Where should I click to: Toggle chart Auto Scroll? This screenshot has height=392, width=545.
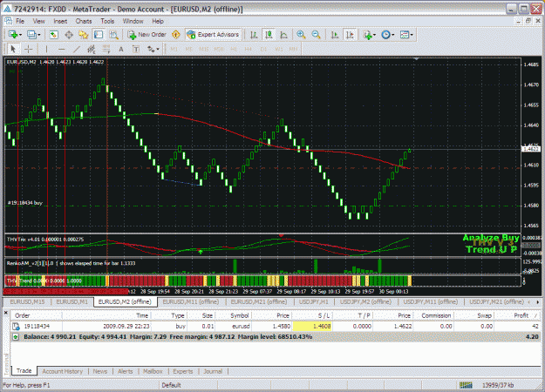pyautogui.click(x=335, y=35)
